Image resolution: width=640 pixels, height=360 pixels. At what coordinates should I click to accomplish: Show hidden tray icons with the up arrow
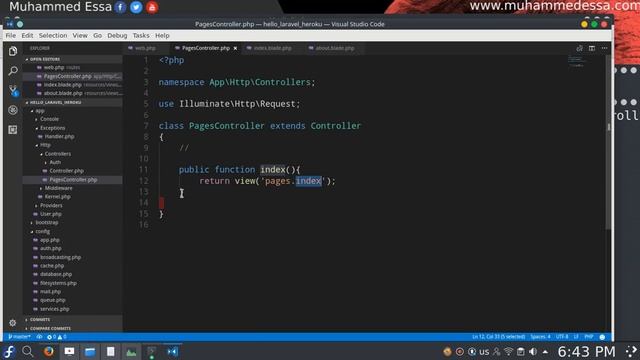coord(545,351)
